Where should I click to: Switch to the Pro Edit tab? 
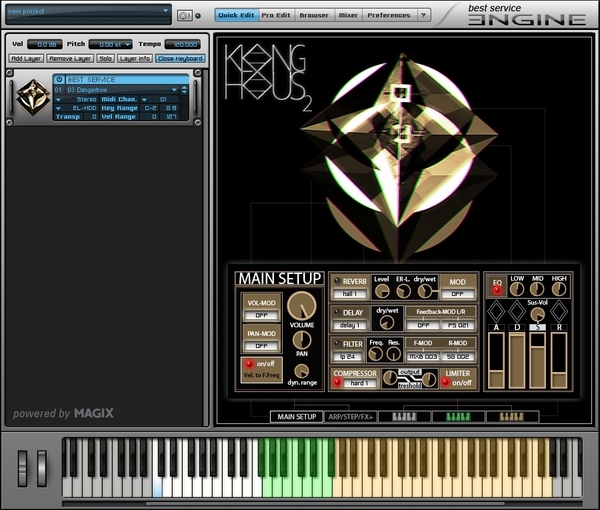[x=276, y=15]
